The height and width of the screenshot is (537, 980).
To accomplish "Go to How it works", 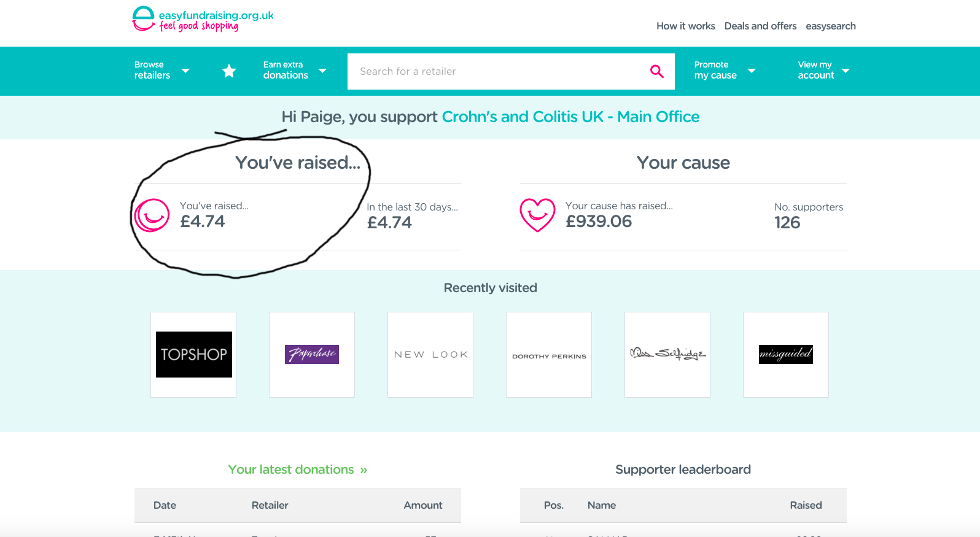I will 685,26.
